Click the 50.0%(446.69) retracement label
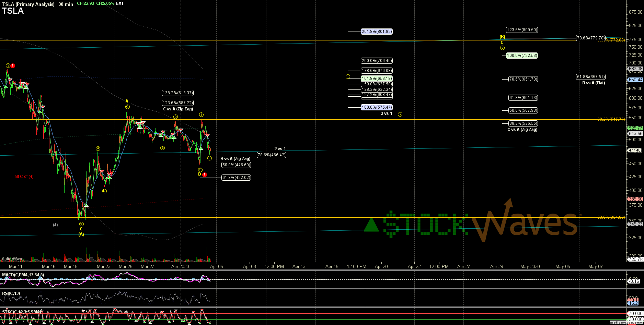The width and height of the screenshot is (644, 325). pyautogui.click(x=236, y=165)
